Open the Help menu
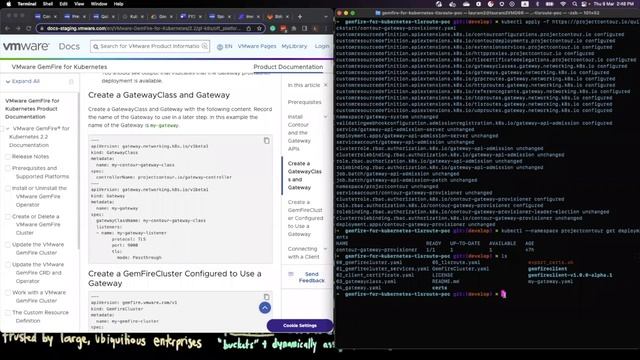Viewport: 640px width, 360px height. click(118, 4)
